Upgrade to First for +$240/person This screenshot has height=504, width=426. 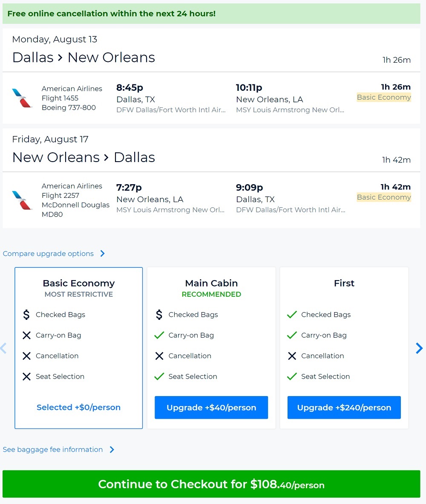[344, 408]
